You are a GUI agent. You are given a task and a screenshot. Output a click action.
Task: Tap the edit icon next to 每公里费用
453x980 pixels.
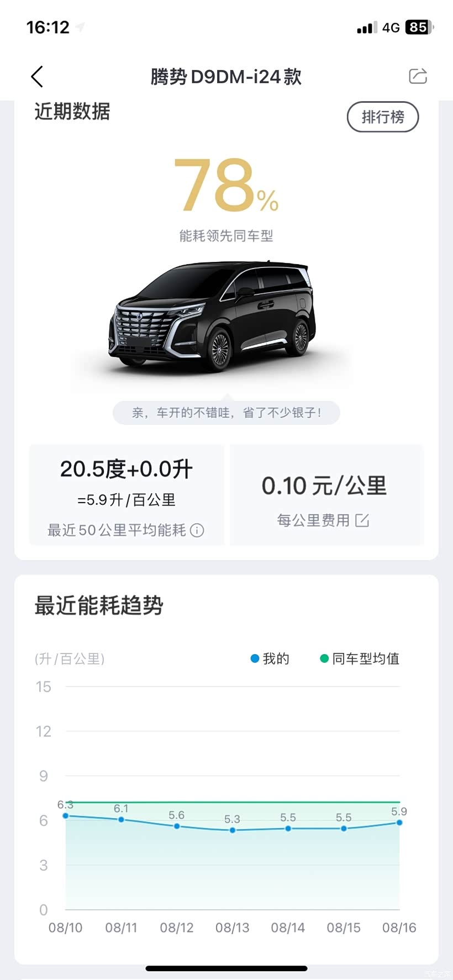(362, 520)
